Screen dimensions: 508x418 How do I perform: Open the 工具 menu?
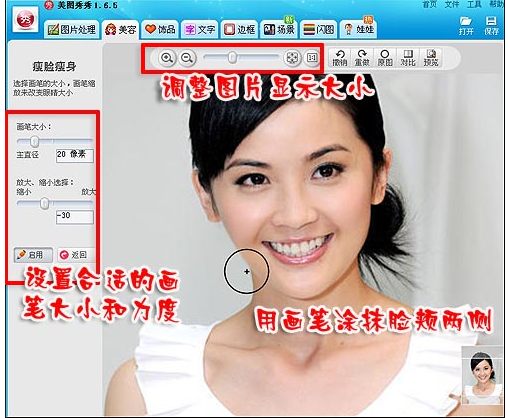pyautogui.click(x=474, y=4)
